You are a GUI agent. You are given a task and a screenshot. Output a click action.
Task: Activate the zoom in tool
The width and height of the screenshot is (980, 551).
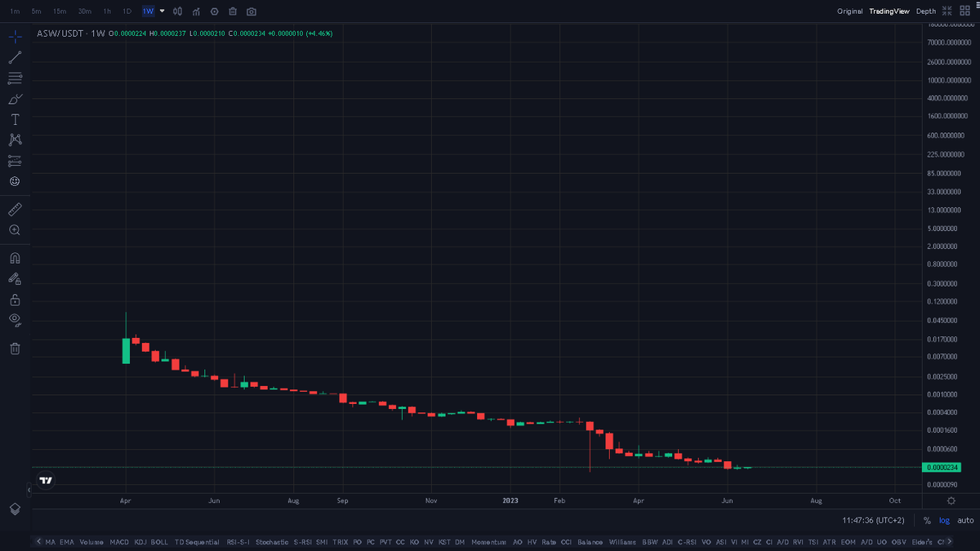15,230
